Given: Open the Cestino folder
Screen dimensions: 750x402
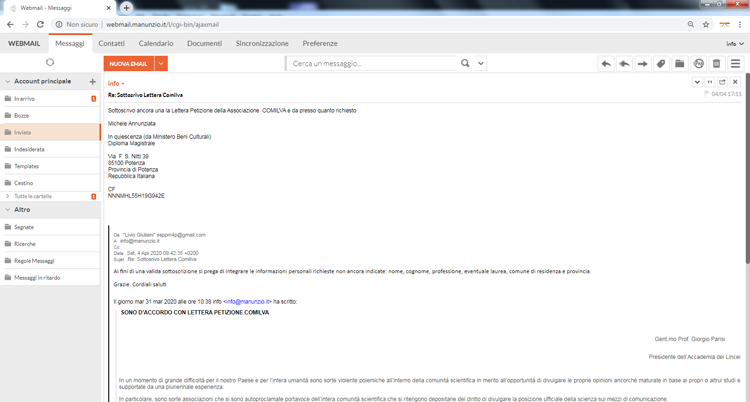Looking at the screenshot, I should pyautogui.click(x=50, y=183).
